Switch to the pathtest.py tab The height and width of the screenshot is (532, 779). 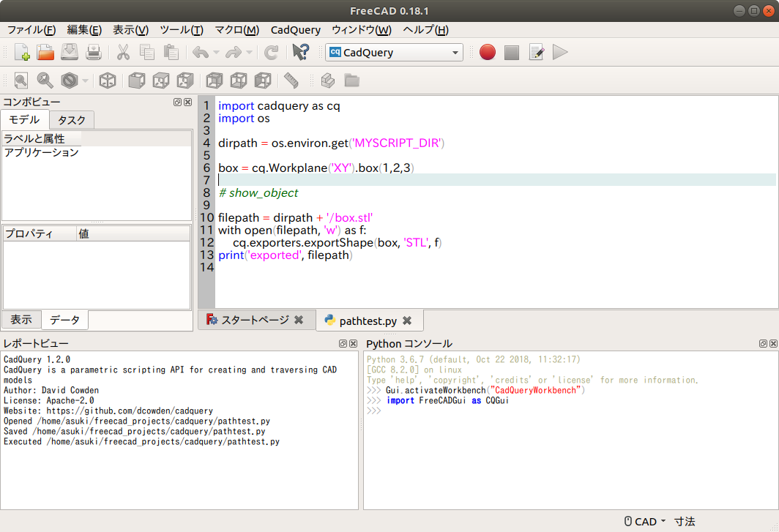point(370,321)
